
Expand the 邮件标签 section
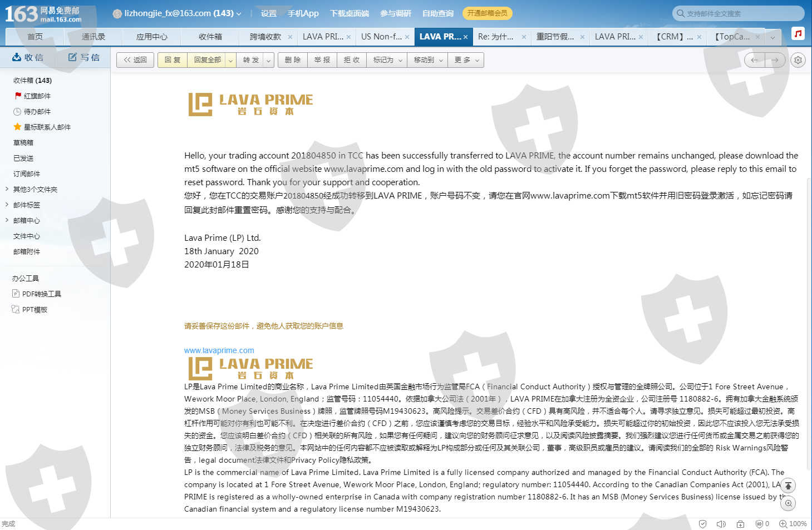tap(7, 205)
